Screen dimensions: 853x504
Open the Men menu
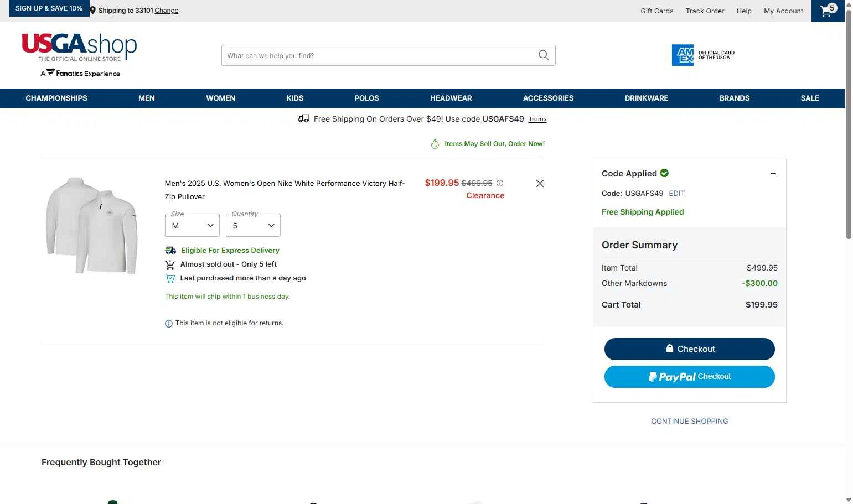pyautogui.click(x=147, y=98)
